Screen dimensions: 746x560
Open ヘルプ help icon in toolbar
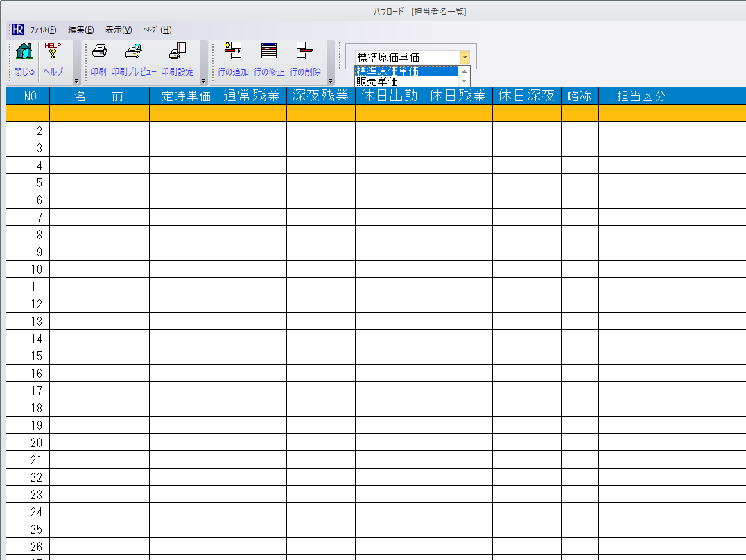point(53,53)
